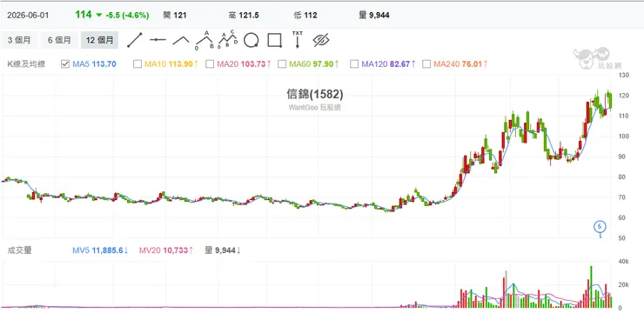Select the trend line drawing tool
Viewport: 644px width, 313px height.
coord(135,40)
